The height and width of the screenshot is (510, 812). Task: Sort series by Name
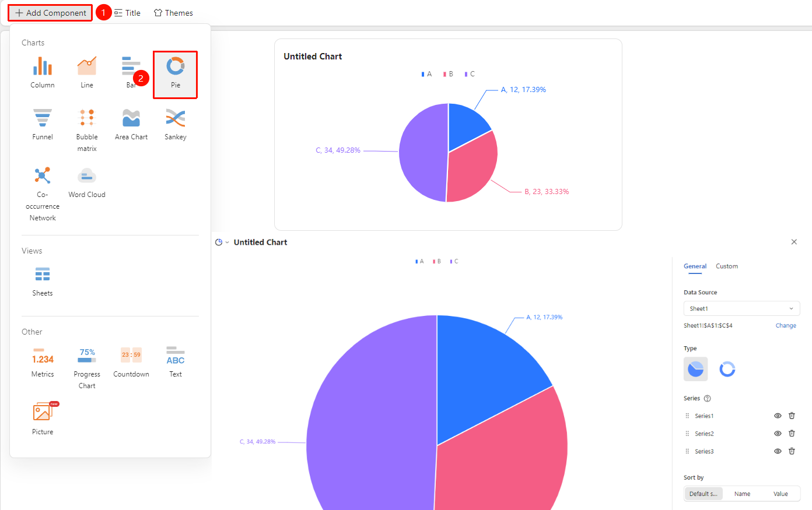click(x=742, y=494)
